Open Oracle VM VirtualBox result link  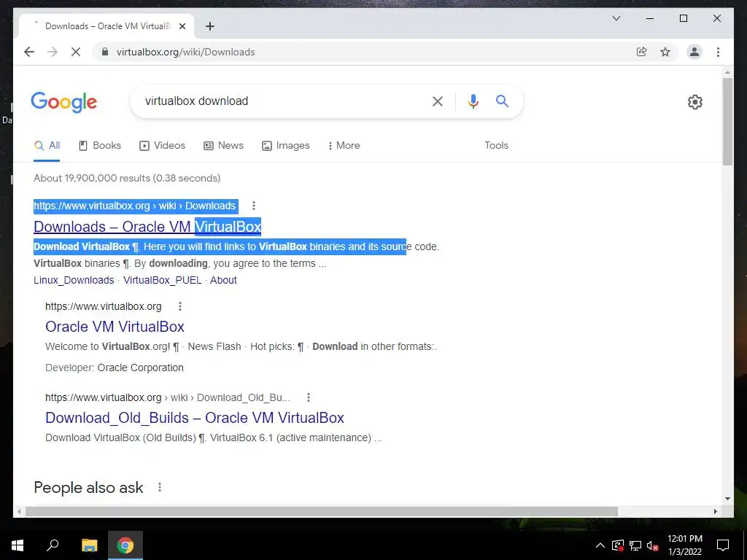(115, 327)
